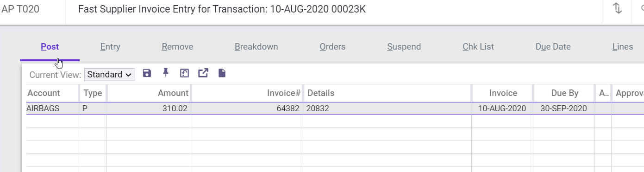
Task: Switch to the Due Date tab
Action: 553,47
